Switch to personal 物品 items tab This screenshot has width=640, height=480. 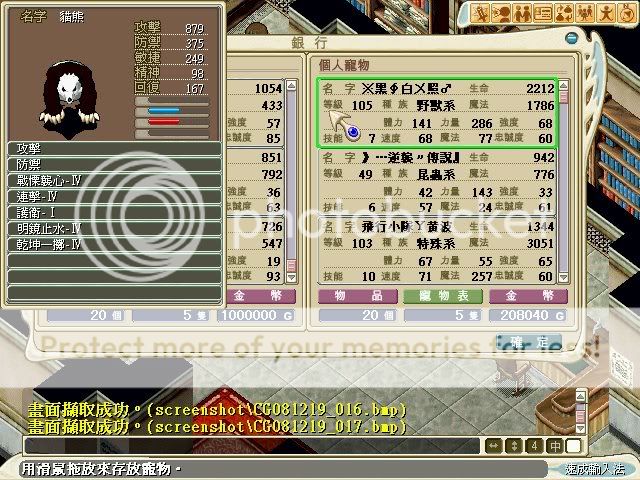pos(349,296)
